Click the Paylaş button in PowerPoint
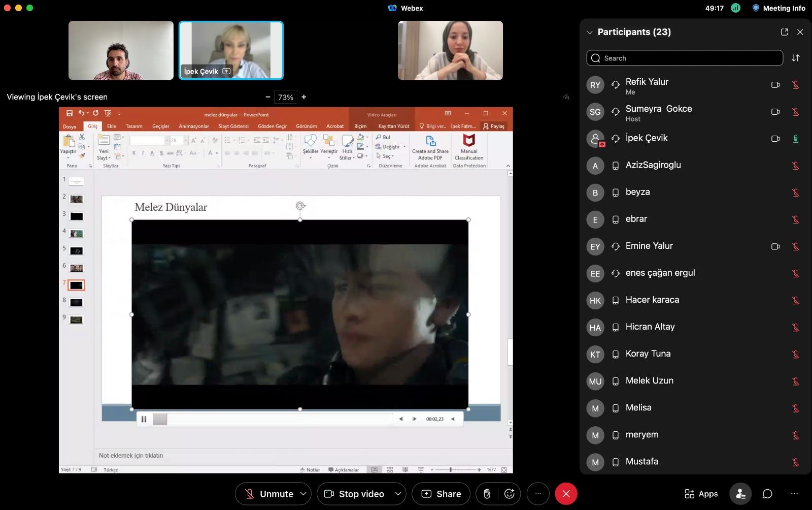 click(494, 126)
